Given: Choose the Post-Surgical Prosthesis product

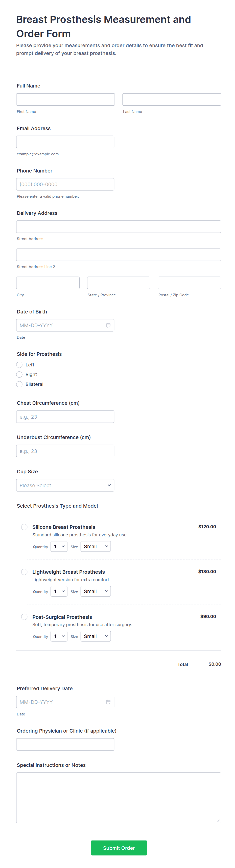Looking at the screenshot, I should (24, 617).
